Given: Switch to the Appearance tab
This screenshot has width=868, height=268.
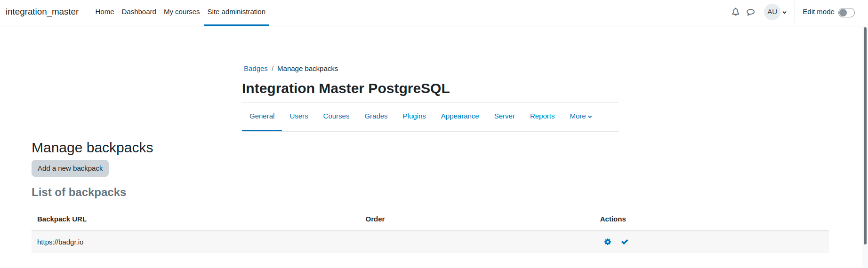Looking at the screenshot, I should tap(460, 116).
